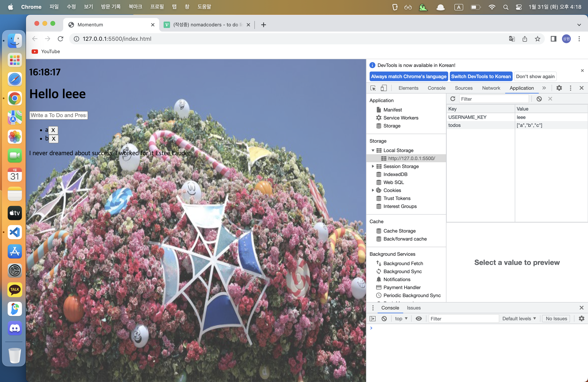Image resolution: width=588 pixels, height=382 pixels.
Task: Click the live expression eye icon
Action: pyautogui.click(x=419, y=319)
